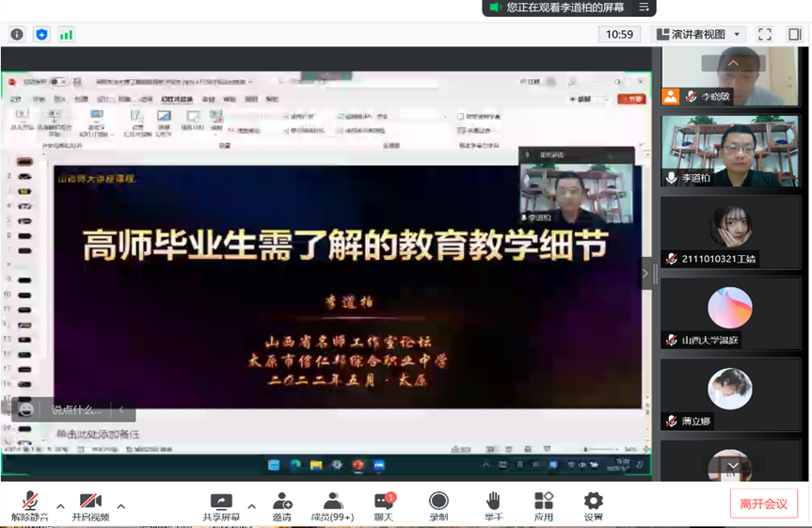The width and height of the screenshot is (812, 528).
Task: Raise hand using 举手 icon
Action: pos(493,505)
